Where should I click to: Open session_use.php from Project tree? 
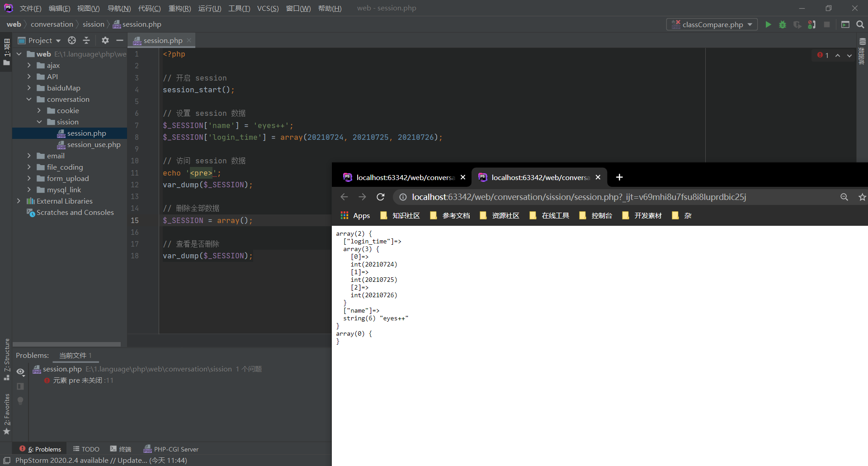(x=94, y=144)
